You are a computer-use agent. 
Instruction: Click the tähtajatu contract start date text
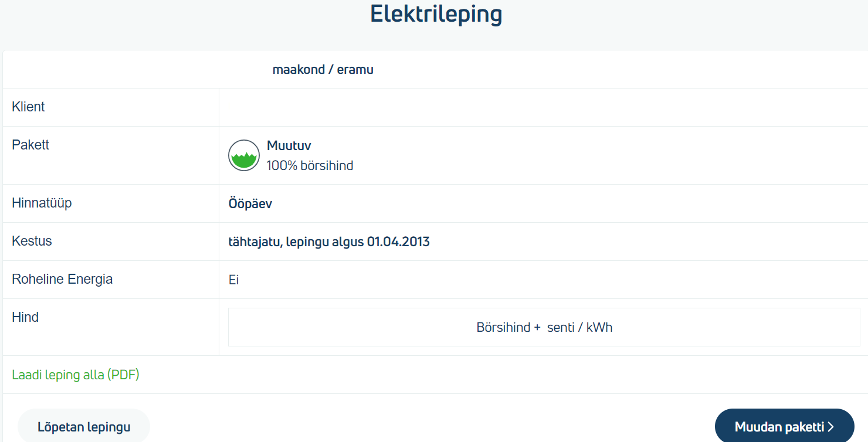coord(328,242)
